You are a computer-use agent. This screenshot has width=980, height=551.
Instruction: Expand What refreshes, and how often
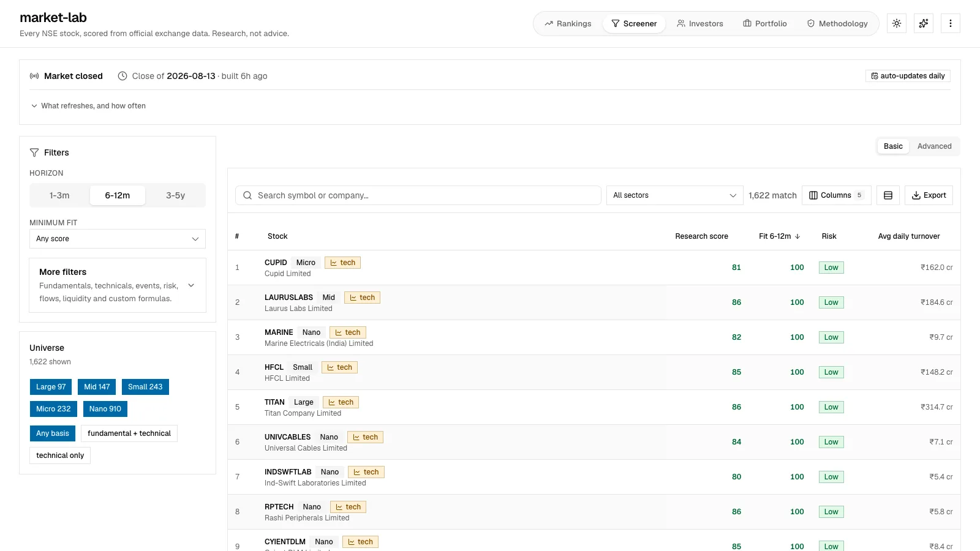click(x=88, y=106)
